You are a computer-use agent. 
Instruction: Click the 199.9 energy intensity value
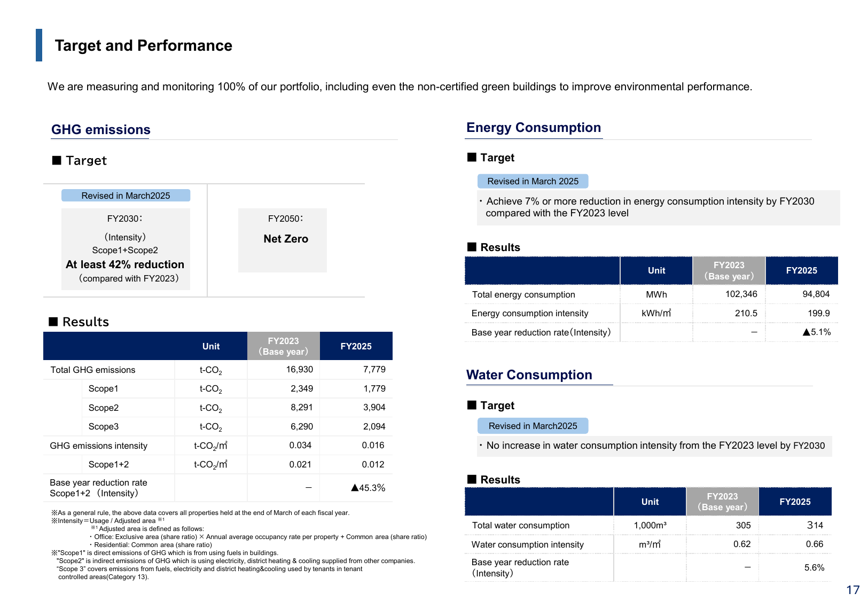tap(819, 314)
